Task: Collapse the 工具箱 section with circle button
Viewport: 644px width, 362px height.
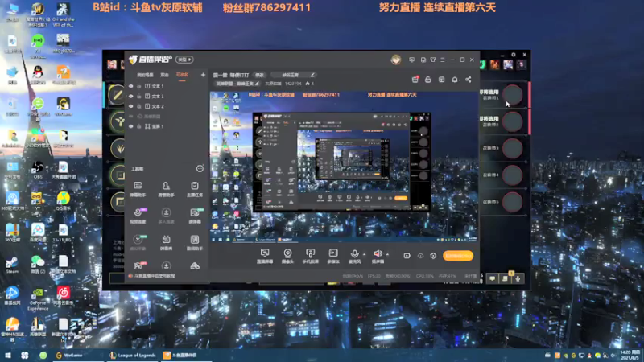Action: coord(200,169)
